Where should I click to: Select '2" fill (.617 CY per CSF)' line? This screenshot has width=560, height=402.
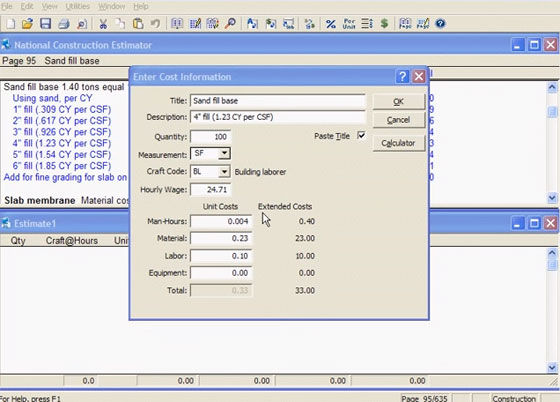[62, 121]
